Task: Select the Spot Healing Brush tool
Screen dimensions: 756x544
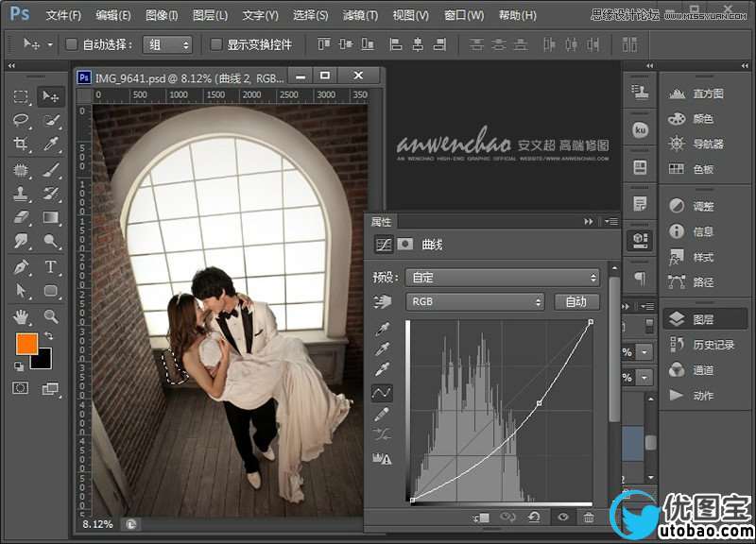Action: click(x=21, y=170)
